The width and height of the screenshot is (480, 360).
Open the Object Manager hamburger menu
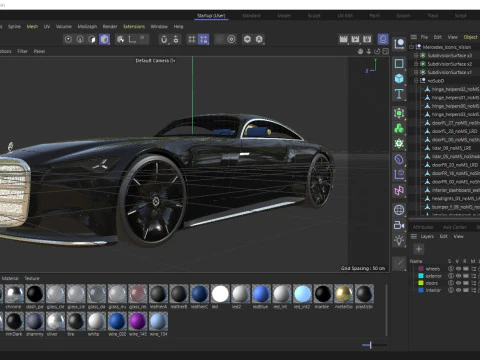coord(414,37)
